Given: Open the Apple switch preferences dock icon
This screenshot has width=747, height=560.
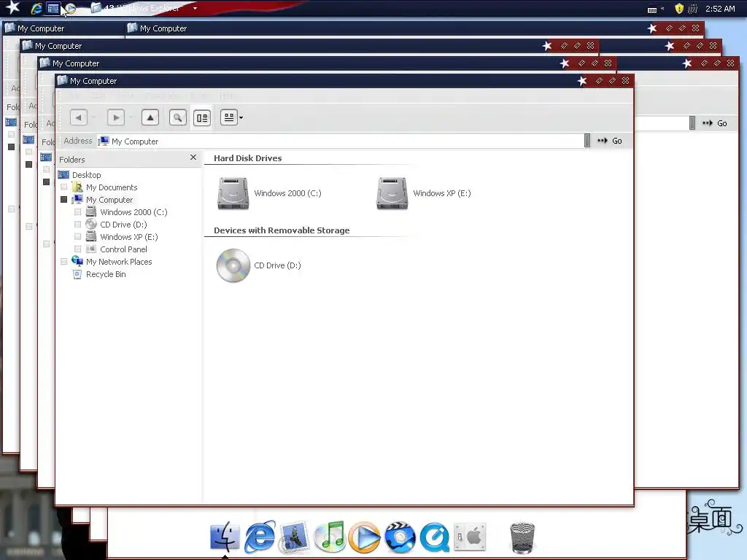Looking at the screenshot, I should tap(470, 537).
